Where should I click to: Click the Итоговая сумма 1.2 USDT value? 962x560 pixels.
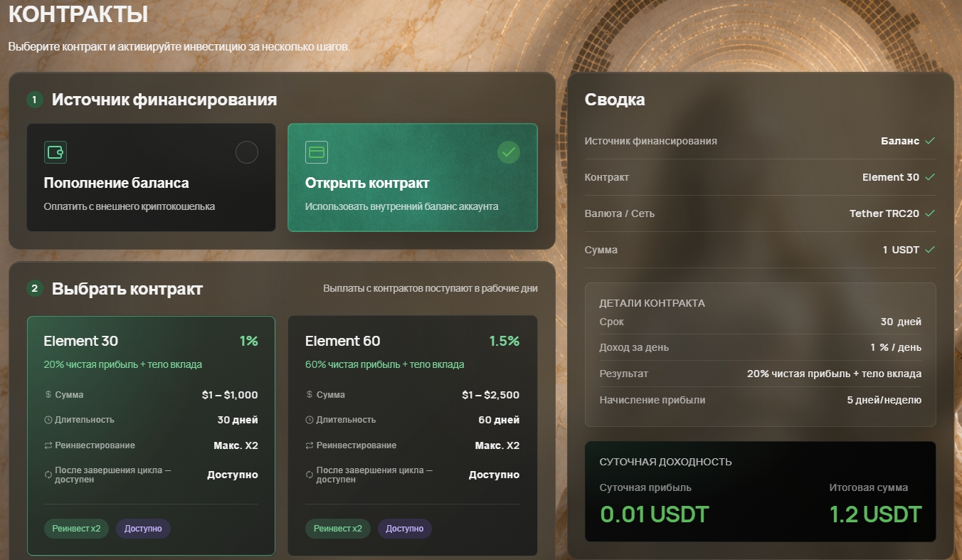876,514
